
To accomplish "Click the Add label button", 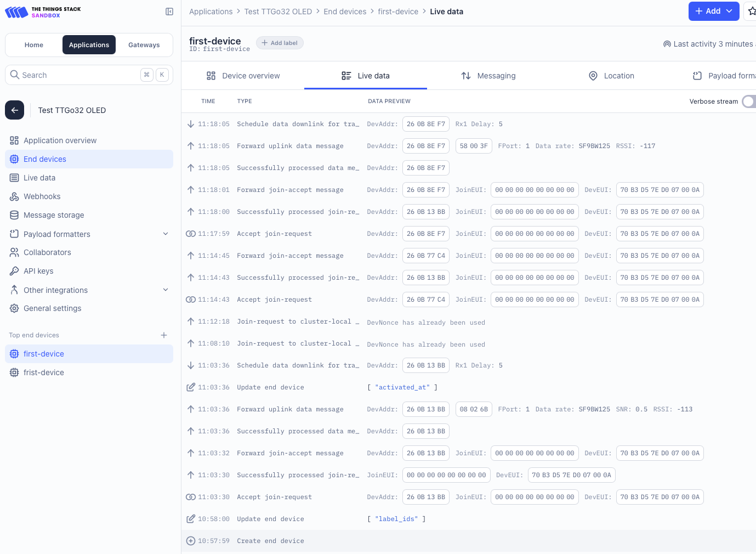I will 280,43.
